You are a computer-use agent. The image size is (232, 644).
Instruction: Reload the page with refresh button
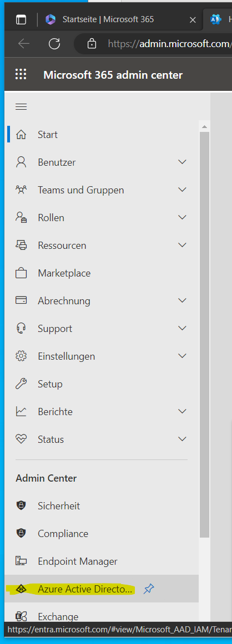(x=55, y=44)
